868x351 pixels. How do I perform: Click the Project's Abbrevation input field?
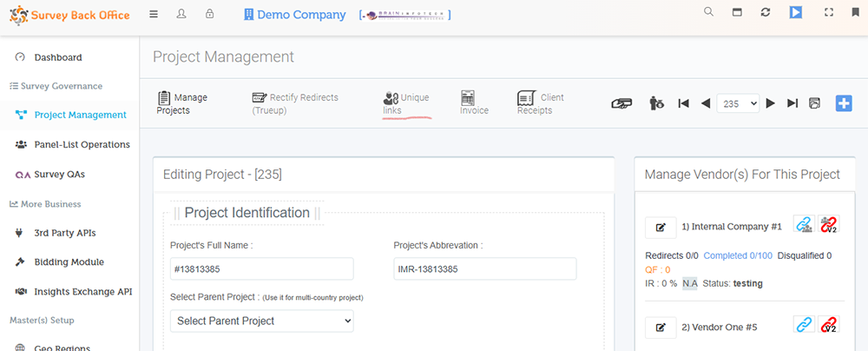485,269
